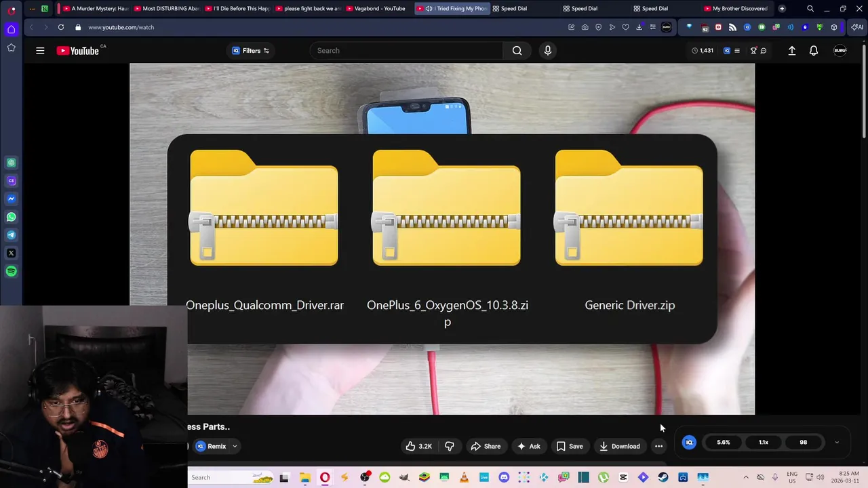The image size is (868, 488).
Task: Click the Remix button
Action: [x=211, y=446]
